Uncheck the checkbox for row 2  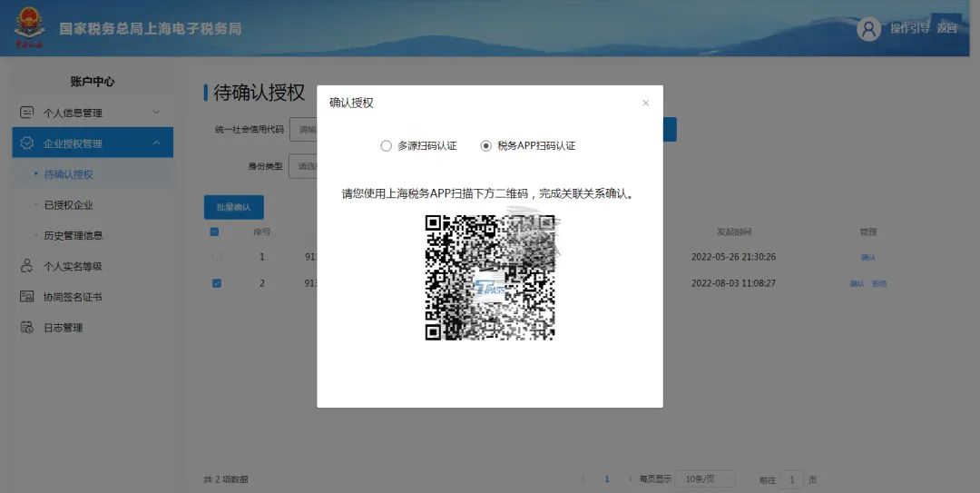(x=216, y=282)
